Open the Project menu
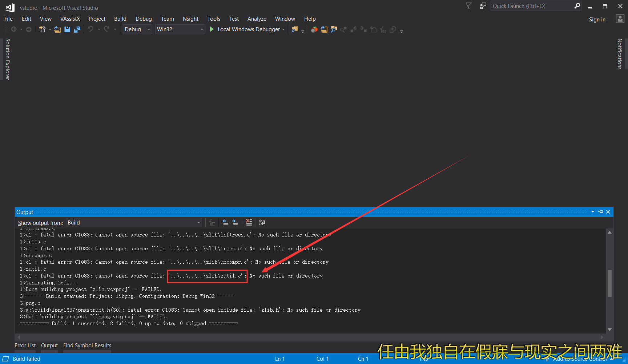 point(97,19)
